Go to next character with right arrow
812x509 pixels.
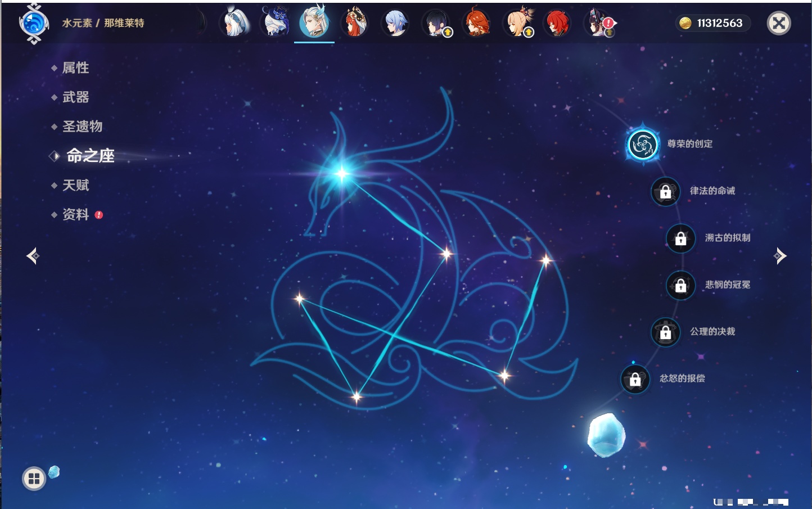(780, 256)
